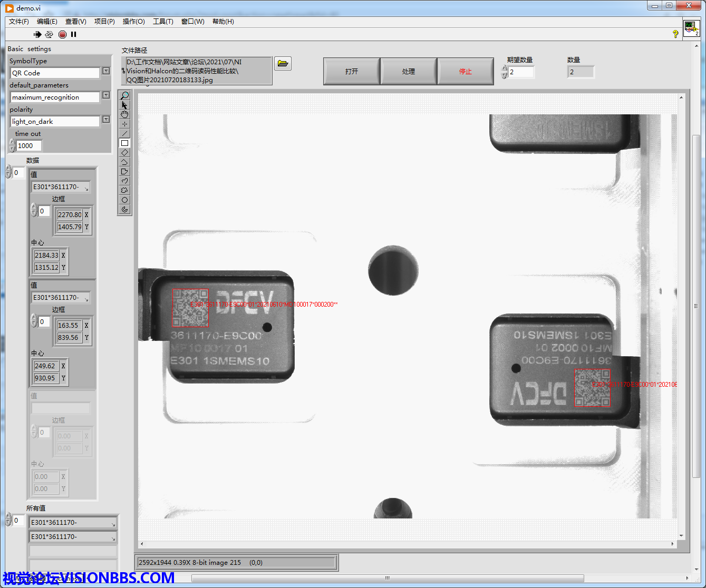Open the polarity dropdown arrow
Viewport: 706px width, 588px height.
[x=106, y=119]
